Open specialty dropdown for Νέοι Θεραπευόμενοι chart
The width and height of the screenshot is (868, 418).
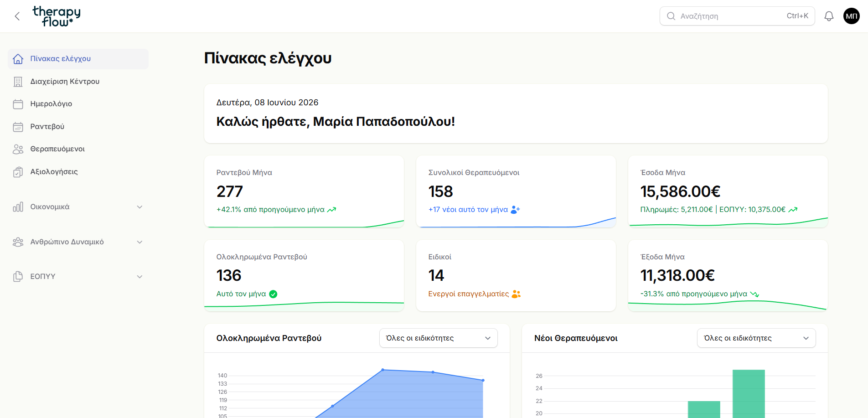[x=756, y=338]
